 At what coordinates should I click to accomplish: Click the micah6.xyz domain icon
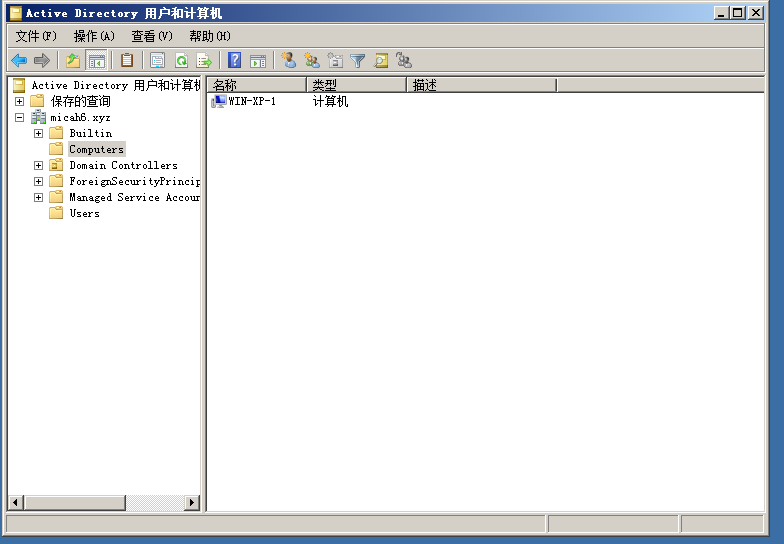point(38,118)
